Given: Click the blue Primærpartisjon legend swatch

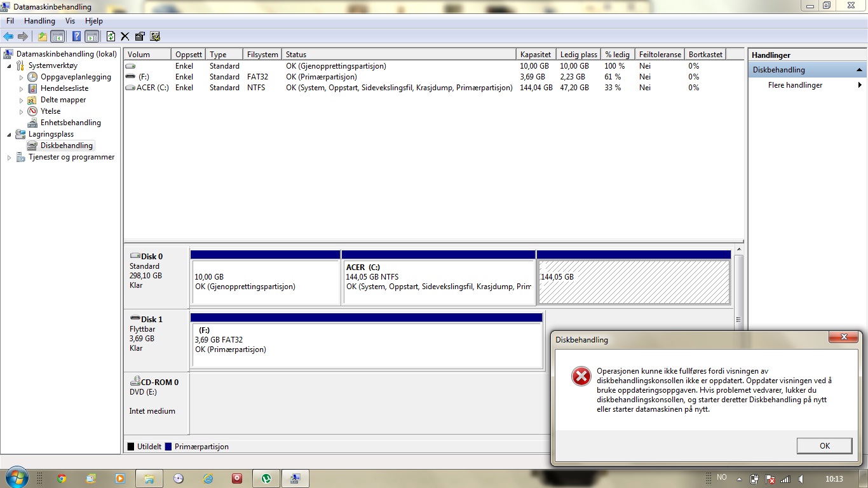Looking at the screenshot, I should click(x=168, y=447).
